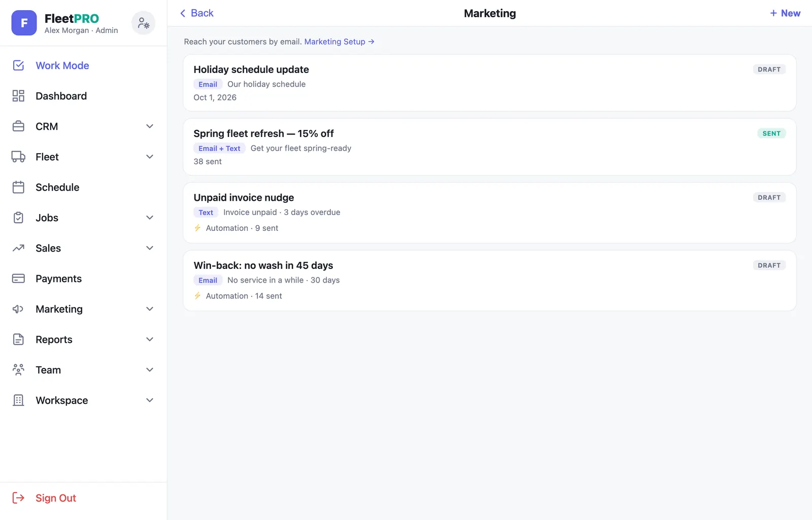Expand the Team menu chevron
This screenshot has height=520, width=812.
pos(150,370)
